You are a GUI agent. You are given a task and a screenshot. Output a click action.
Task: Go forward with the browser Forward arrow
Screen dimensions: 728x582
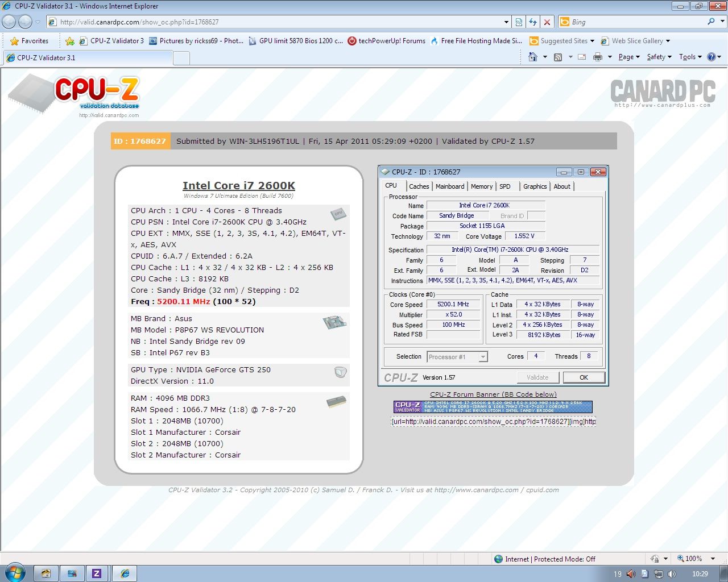point(25,22)
